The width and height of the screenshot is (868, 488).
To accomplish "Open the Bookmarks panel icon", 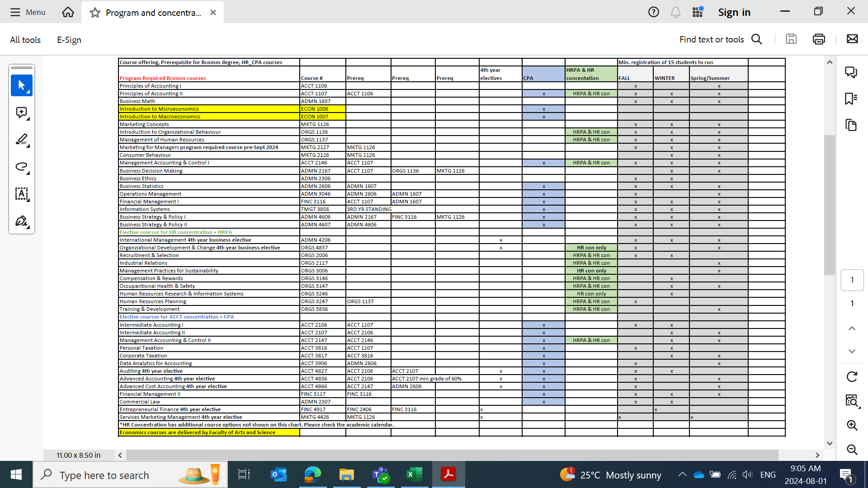I will coord(851,99).
